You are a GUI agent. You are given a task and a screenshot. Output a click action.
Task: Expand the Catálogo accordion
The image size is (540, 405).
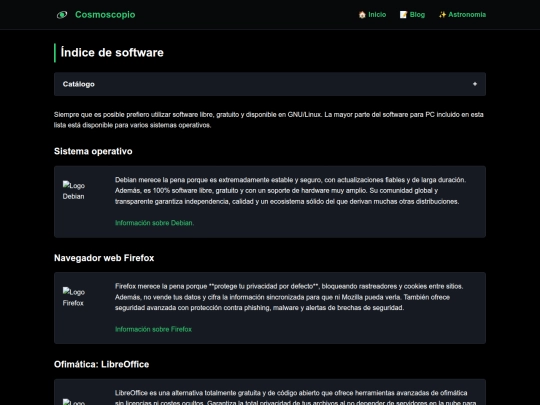coord(270,84)
